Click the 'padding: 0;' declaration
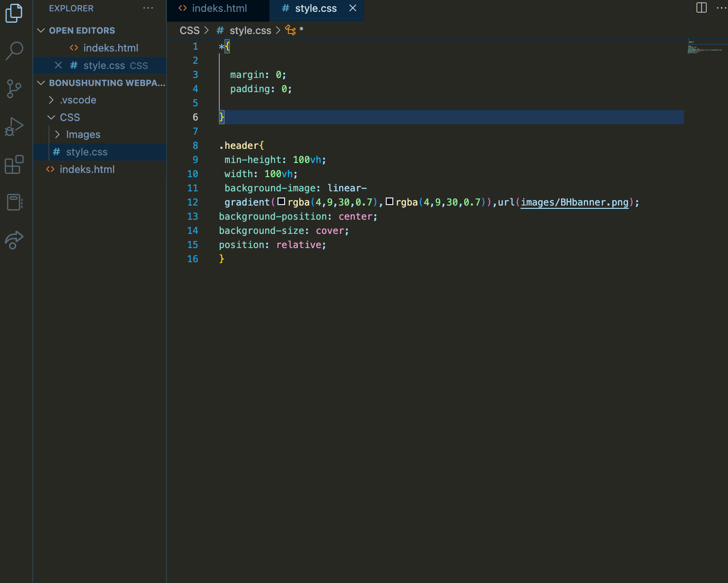This screenshot has width=728, height=583. (261, 89)
